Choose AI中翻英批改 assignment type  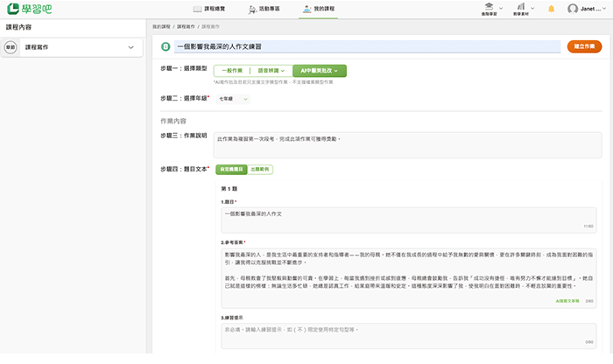coord(320,70)
